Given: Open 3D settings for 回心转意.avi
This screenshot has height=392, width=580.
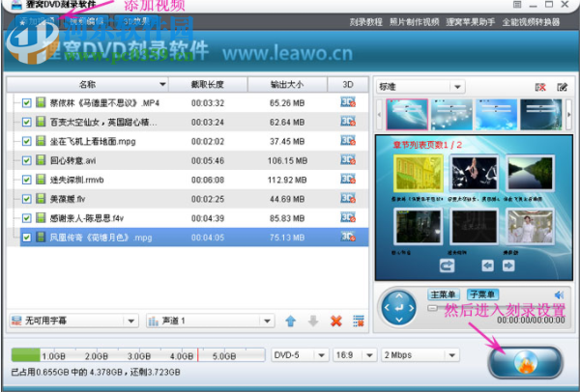Looking at the screenshot, I should 348,160.
